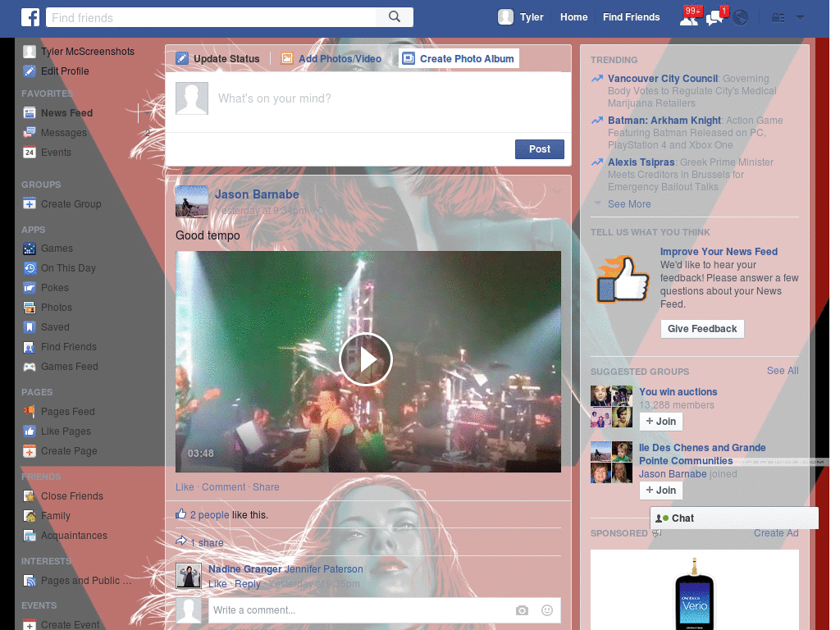Open the account settings dropdown arrow

[x=800, y=17]
